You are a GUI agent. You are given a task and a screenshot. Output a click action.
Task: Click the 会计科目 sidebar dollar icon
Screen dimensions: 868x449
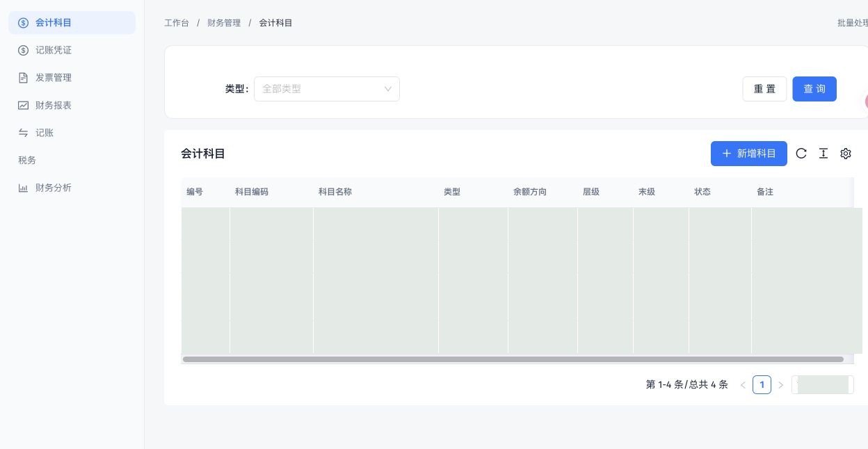(x=23, y=23)
